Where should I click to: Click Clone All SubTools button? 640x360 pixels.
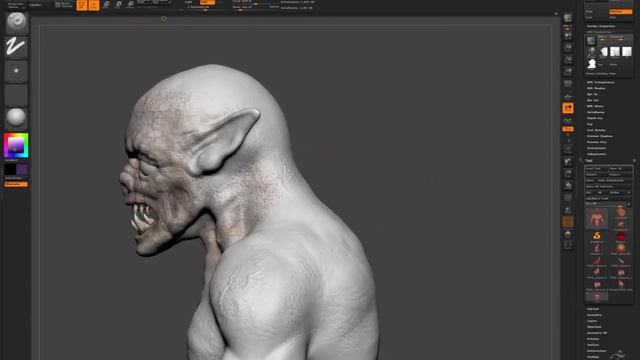[x=609, y=187]
